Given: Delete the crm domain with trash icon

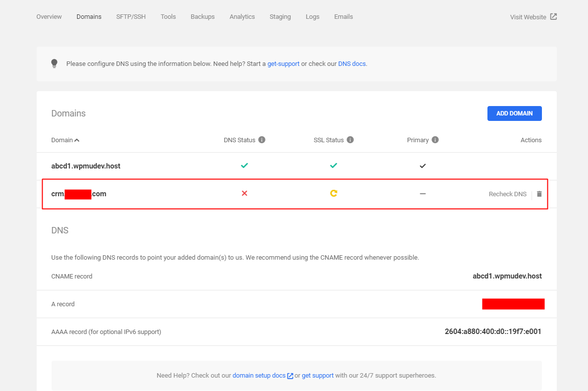Looking at the screenshot, I should tap(539, 194).
